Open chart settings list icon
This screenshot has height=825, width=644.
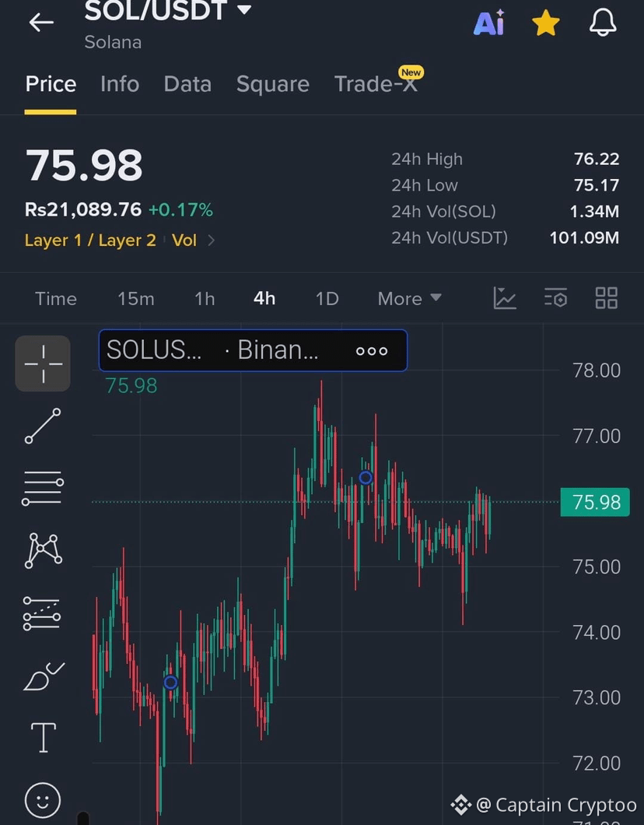[555, 298]
